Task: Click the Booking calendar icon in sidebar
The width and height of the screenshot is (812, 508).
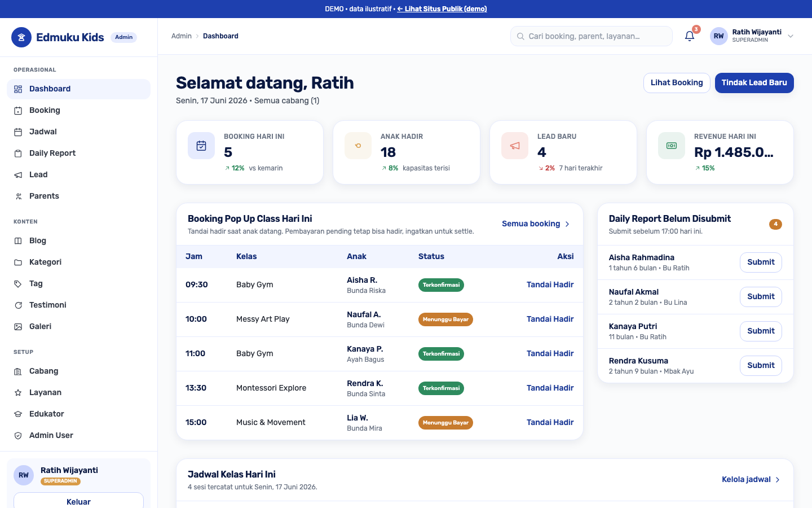Action: tap(18, 111)
